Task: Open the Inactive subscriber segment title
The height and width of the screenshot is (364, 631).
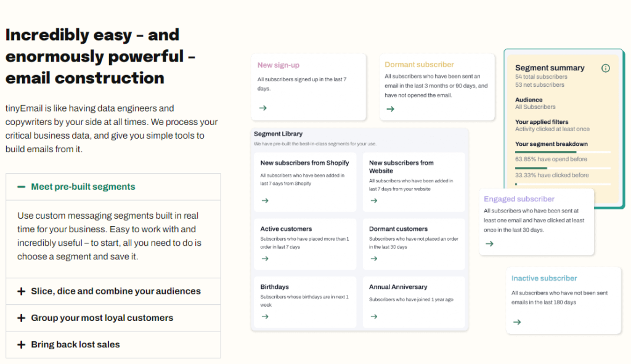Action: (544, 278)
